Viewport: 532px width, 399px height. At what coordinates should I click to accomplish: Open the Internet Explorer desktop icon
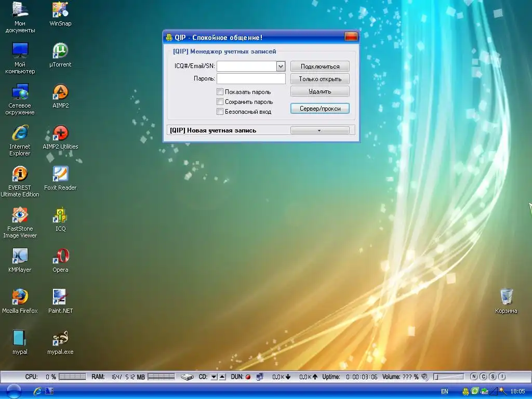click(20, 140)
